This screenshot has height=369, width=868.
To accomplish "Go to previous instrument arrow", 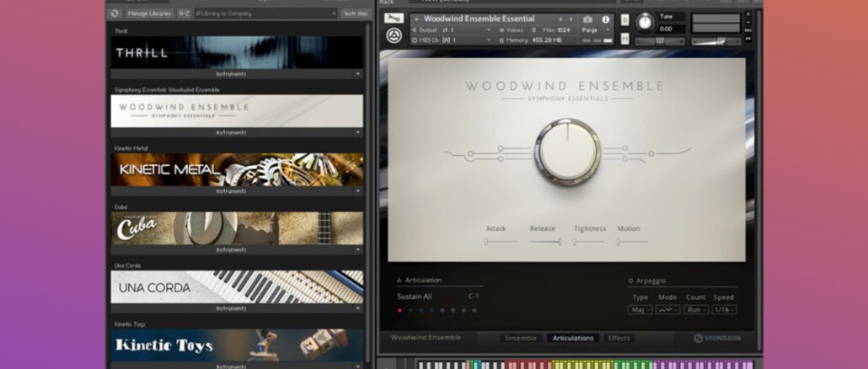I will (560, 19).
